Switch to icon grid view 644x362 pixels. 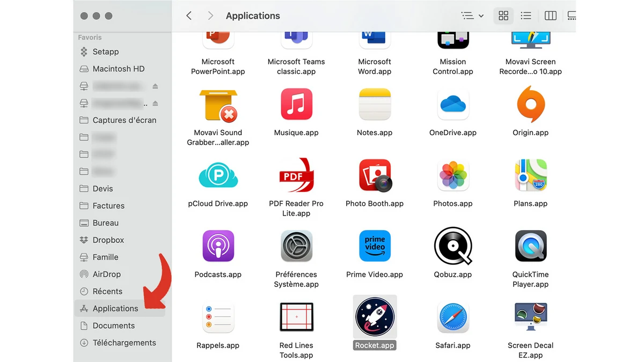(503, 16)
